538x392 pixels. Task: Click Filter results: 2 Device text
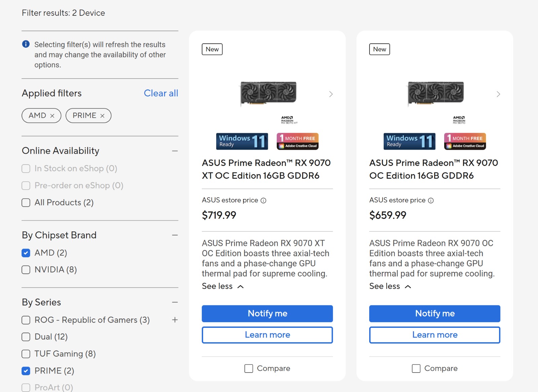point(64,13)
